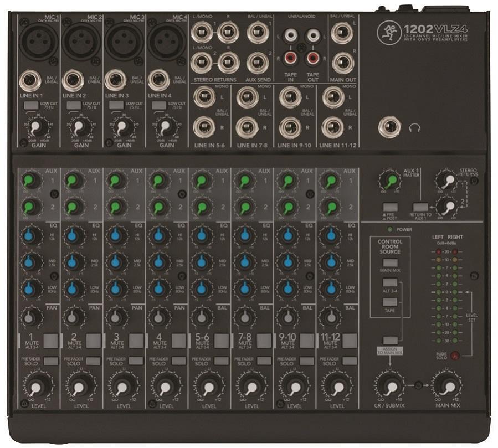Click the LINE IN 5-6 left jack
The width and height of the screenshot is (498, 448).
tap(205, 97)
